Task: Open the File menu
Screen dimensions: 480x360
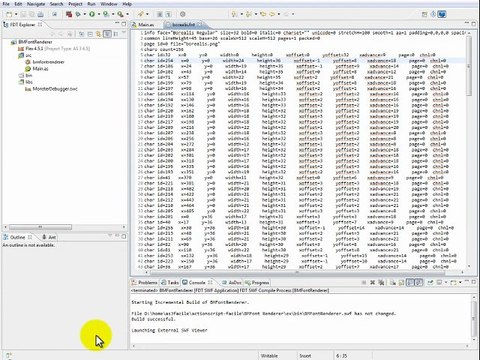Action: 6,4
